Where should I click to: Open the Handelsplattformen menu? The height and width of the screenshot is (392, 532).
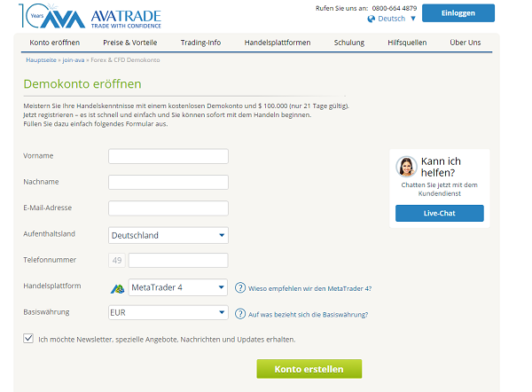(278, 43)
